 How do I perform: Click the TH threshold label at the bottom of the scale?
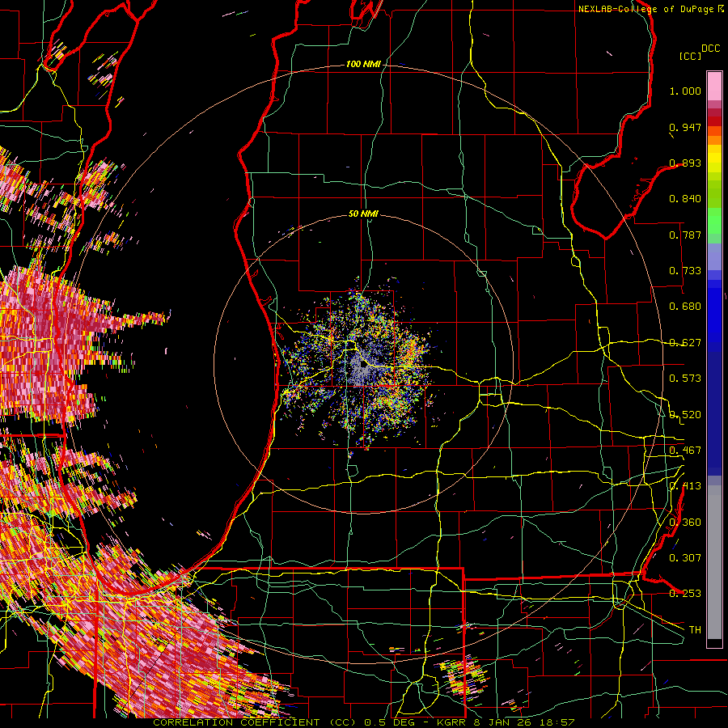[x=695, y=630]
